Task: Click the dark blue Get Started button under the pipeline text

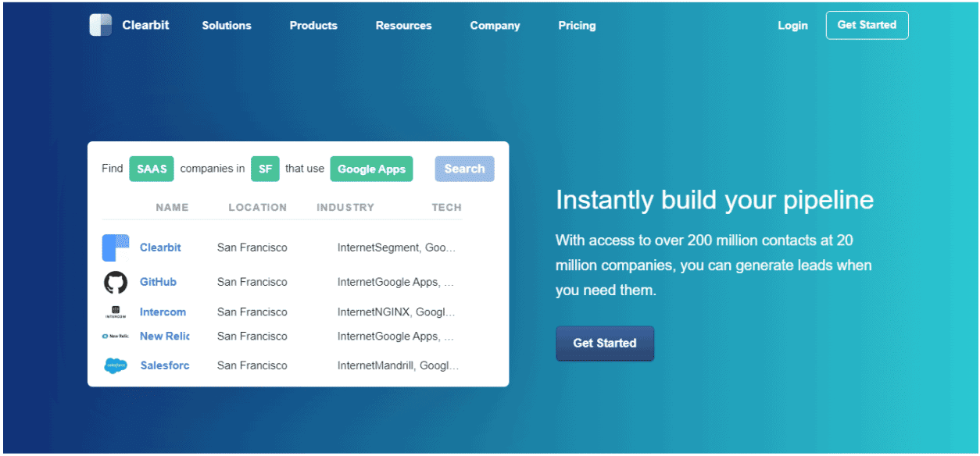Action: (x=605, y=343)
